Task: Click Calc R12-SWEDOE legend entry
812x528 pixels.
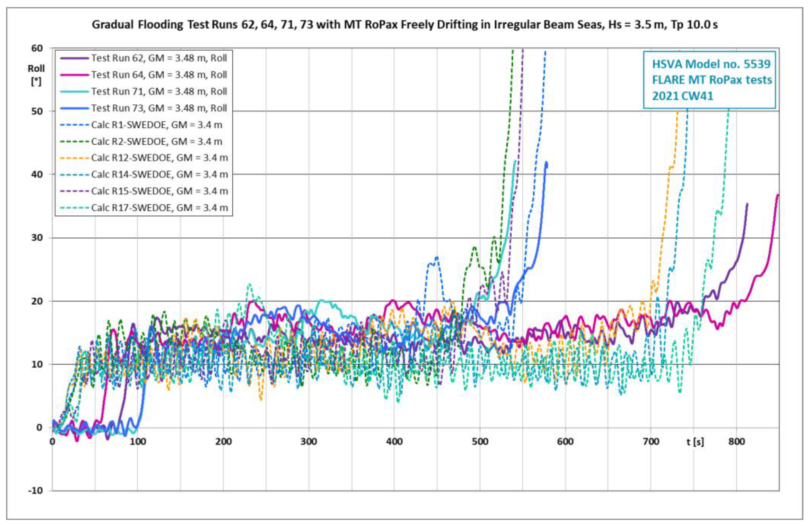Action: (159, 158)
